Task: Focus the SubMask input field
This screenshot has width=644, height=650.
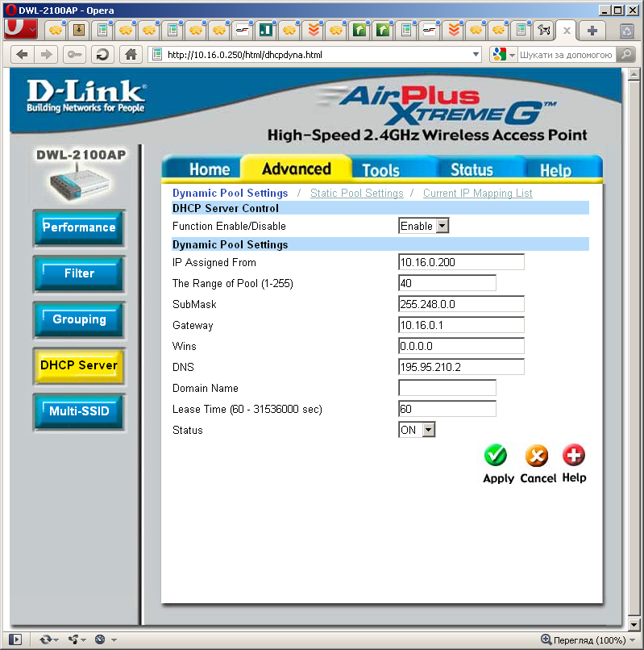Action: pos(461,304)
